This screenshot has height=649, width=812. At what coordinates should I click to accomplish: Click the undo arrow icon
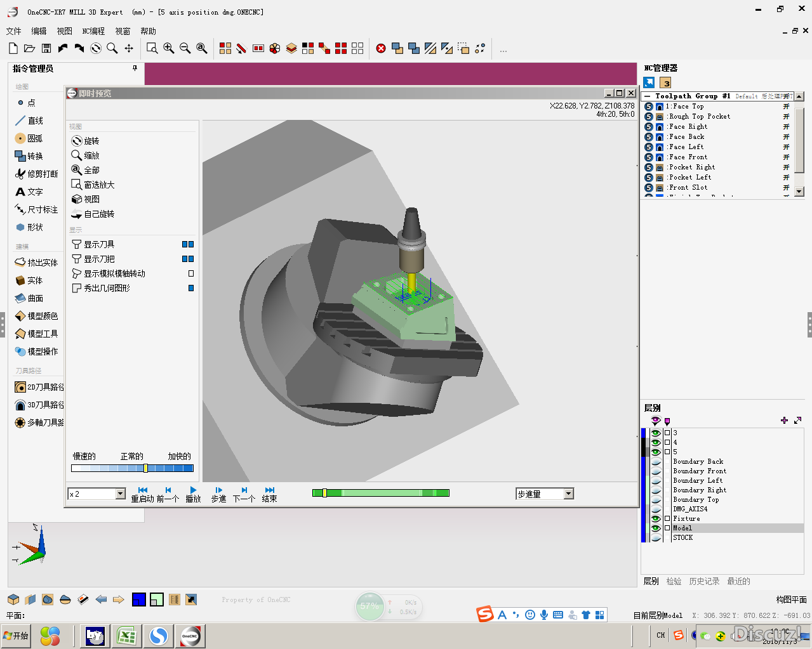63,48
